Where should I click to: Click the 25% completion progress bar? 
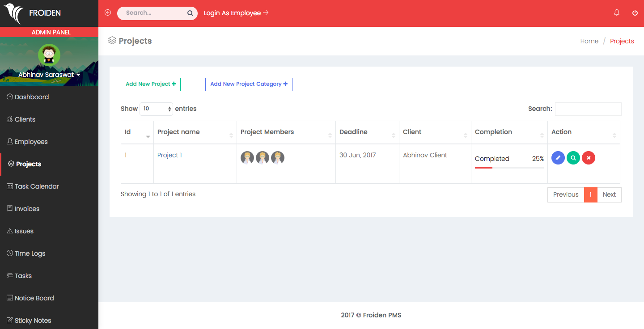(x=509, y=168)
